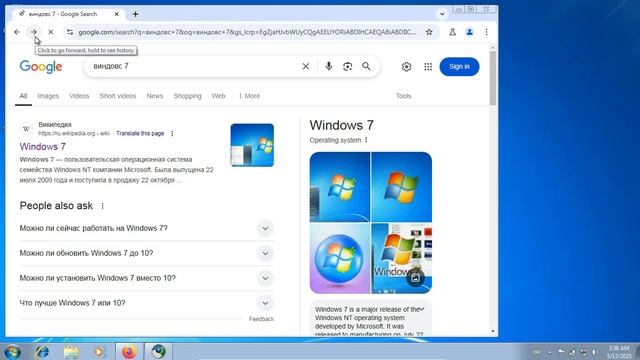Image resolution: width=640 pixels, height=360 pixels.
Task: Open Google quick settings gear
Action: [406, 67]
